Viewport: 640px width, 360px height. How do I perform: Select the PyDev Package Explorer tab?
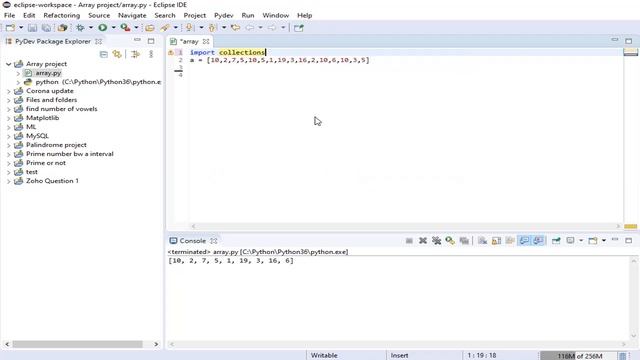(x=53, y=41)
